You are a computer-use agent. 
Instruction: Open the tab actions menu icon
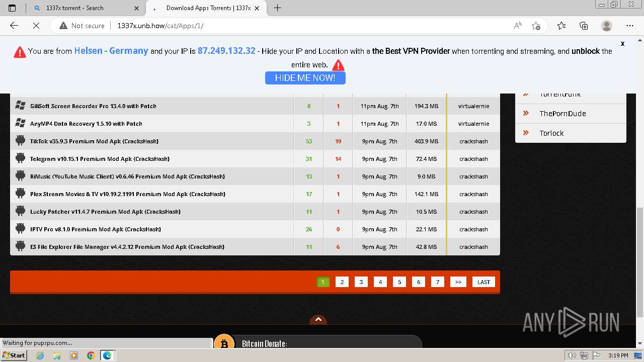[12, 8]
